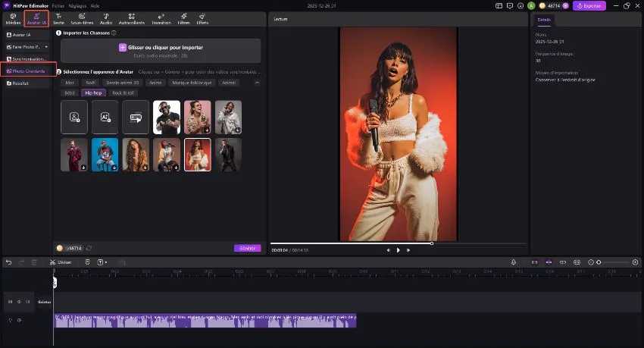This screenshot has height=348, width=644.
Task: Open the Effets tool
Action: coord(202,19)
